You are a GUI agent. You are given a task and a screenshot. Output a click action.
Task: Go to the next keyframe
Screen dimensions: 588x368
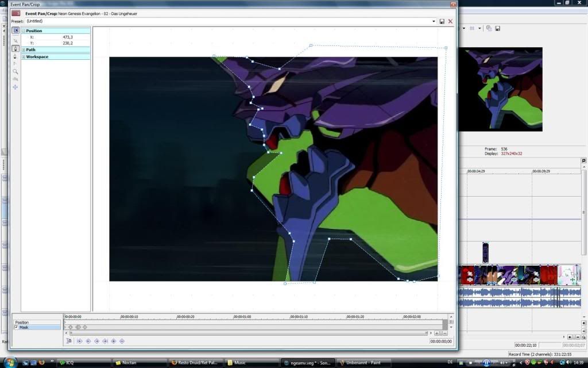click(x=96, y=341)
